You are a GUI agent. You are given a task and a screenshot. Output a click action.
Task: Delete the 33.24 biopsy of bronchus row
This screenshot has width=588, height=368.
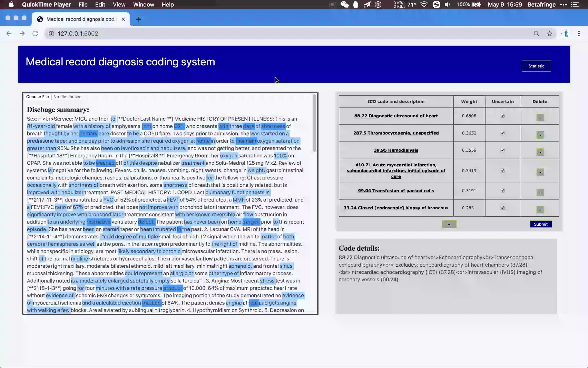(540, 210)
